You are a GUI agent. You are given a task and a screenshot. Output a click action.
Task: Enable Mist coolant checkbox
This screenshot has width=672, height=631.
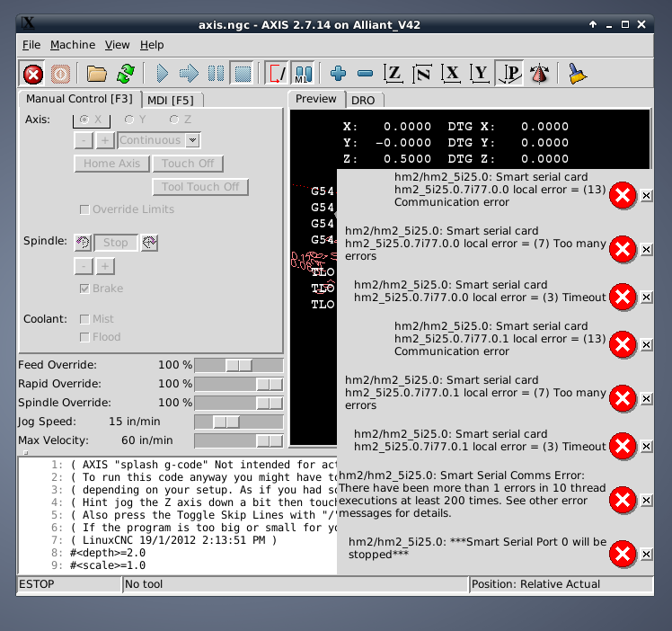tap(97, 319)
